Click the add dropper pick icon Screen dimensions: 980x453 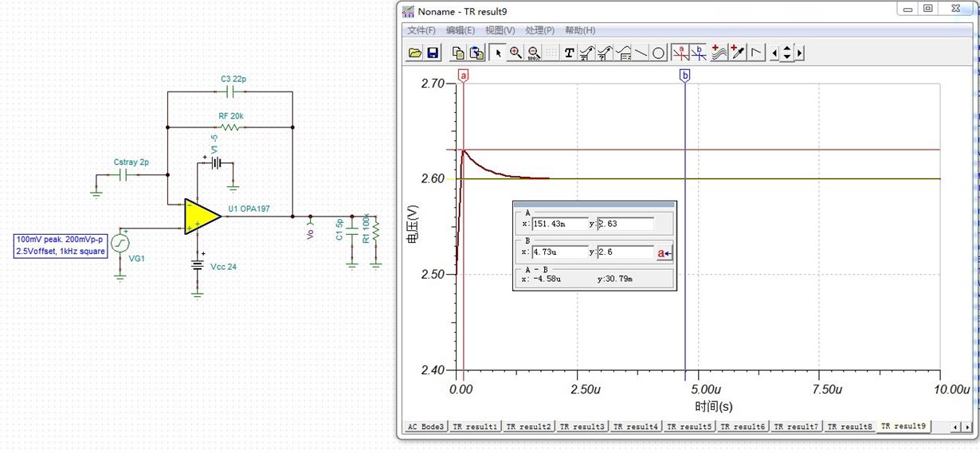tap(739, 53)
